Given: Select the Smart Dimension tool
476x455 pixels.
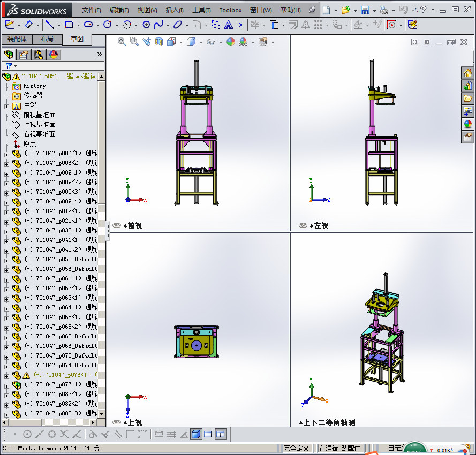Looking at the screenshot, I should point(29,25).
